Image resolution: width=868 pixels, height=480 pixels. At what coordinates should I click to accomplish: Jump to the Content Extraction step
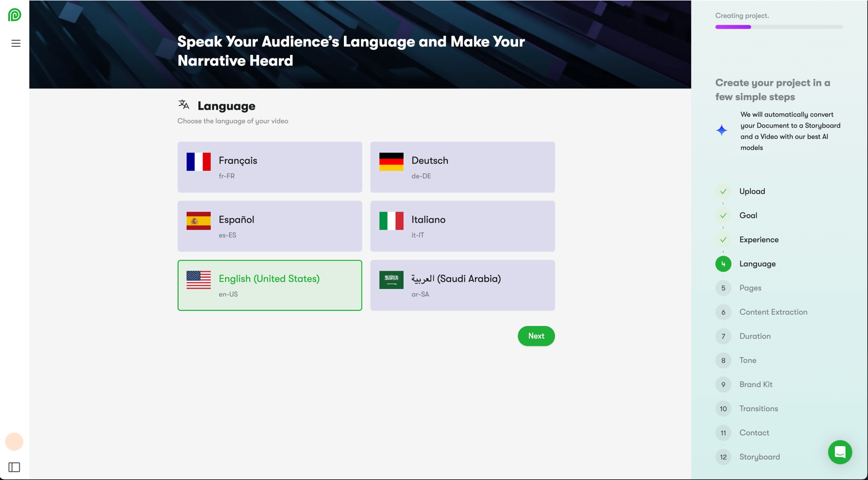point(773,312)
